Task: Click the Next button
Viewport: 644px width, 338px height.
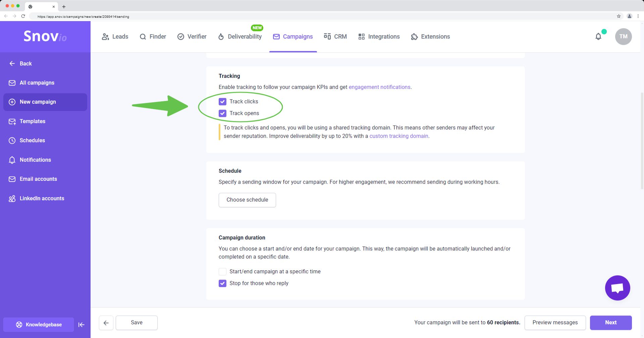Action: coord(611,323)
